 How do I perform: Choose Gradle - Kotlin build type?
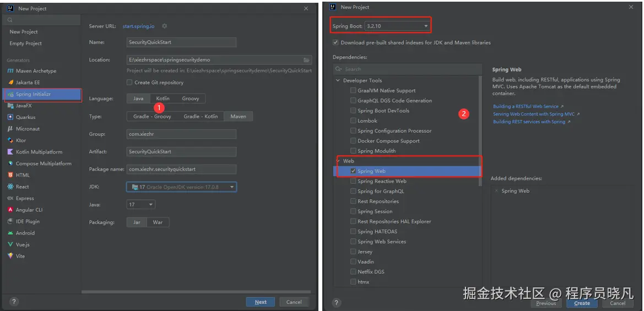(x=201, y=117)
